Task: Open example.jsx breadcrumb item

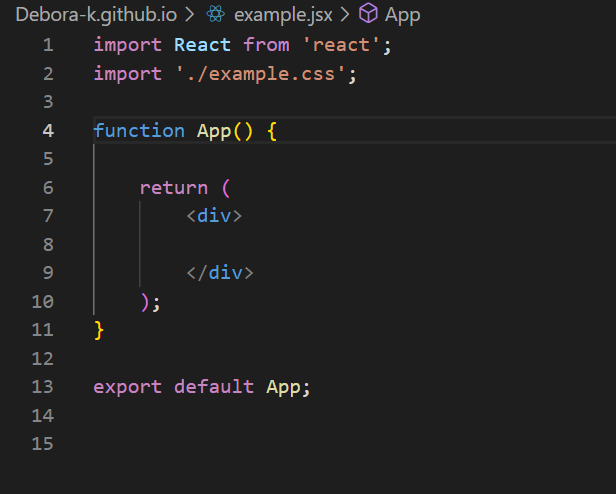Action: tap(283, 15)
